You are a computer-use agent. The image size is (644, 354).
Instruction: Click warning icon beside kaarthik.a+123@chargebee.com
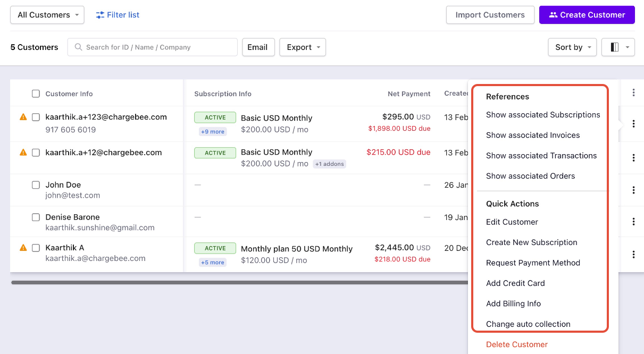[23, 117]
